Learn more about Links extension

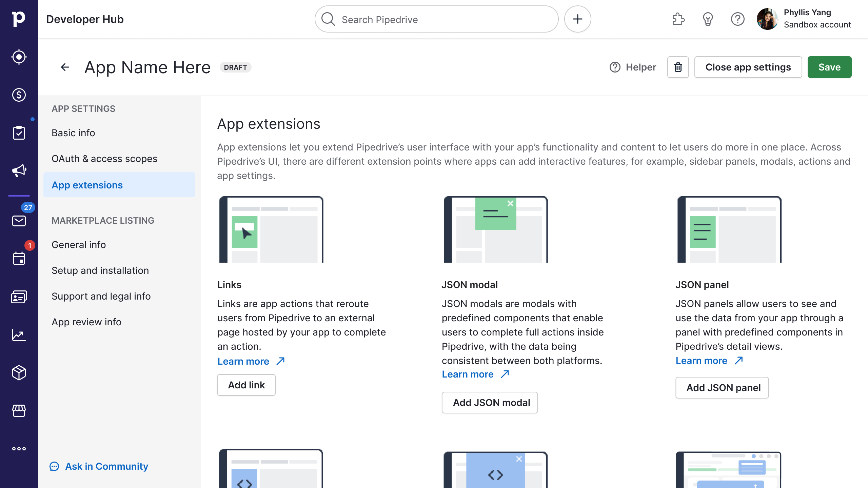[x=250, y=361]
